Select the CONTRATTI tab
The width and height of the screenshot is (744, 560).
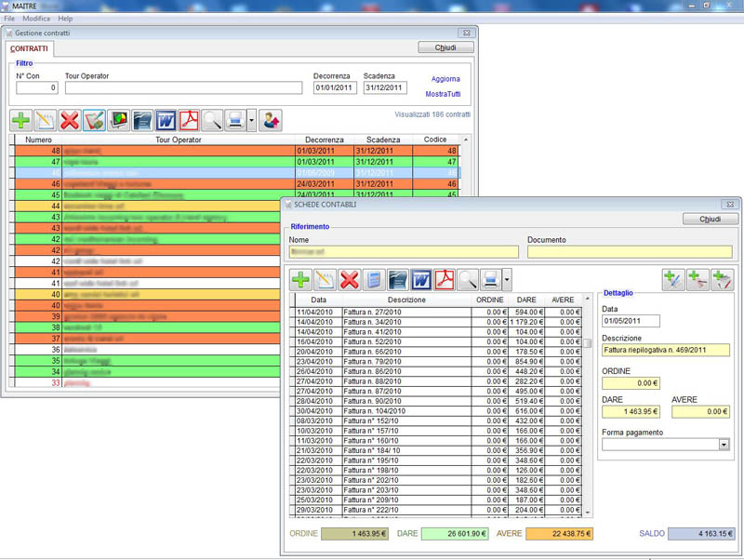[30, 48]
